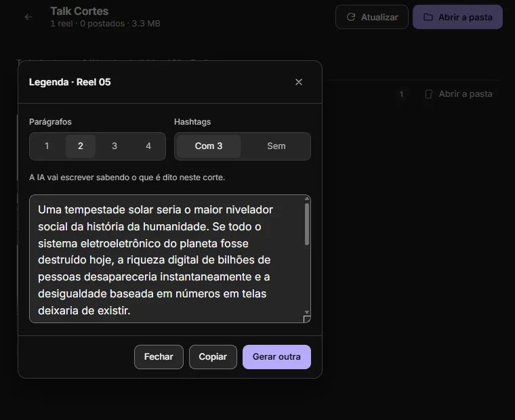Click the Parágrafos label
515x420 pixels.
click(50, 122)
